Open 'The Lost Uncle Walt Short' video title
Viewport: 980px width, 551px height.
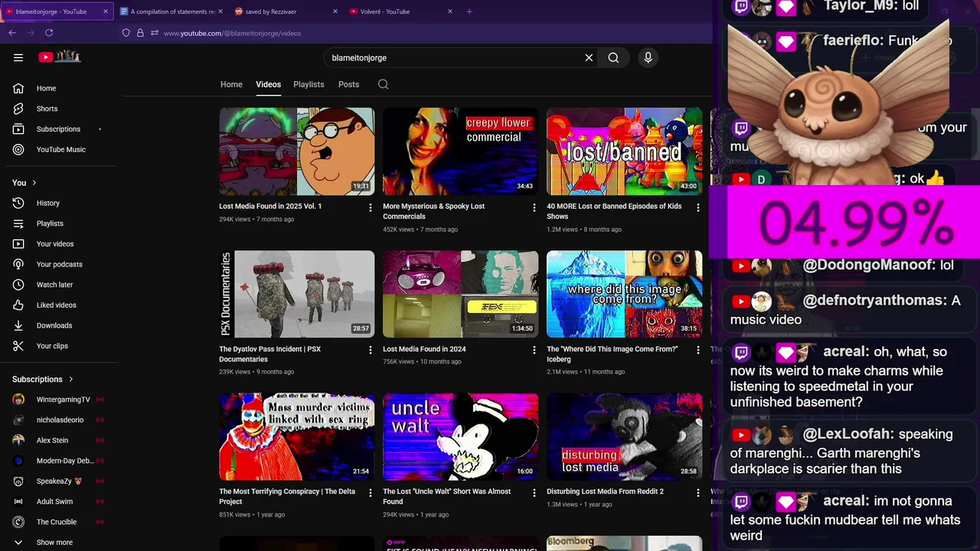tap(446, 496)
